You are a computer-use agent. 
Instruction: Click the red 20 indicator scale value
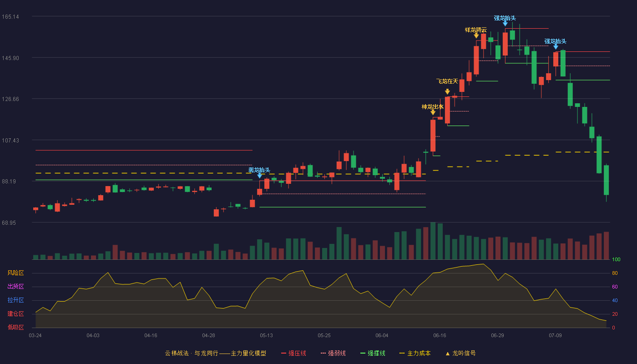pos(615,314)
